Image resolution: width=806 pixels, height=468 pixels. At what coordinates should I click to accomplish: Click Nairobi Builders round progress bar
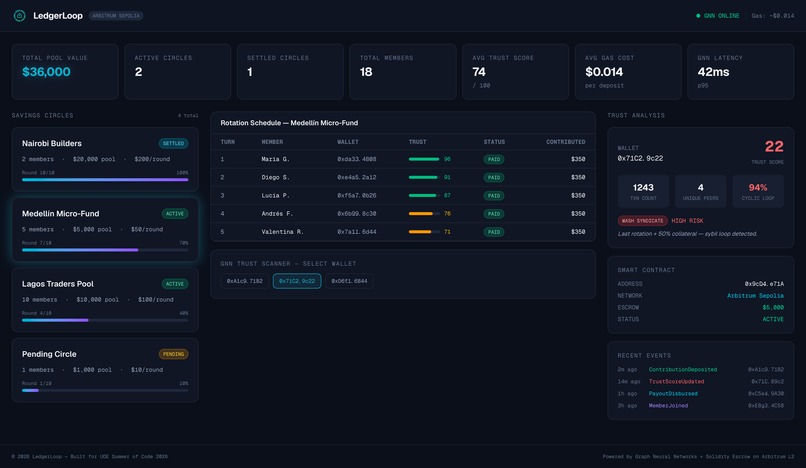click(105, 180)
